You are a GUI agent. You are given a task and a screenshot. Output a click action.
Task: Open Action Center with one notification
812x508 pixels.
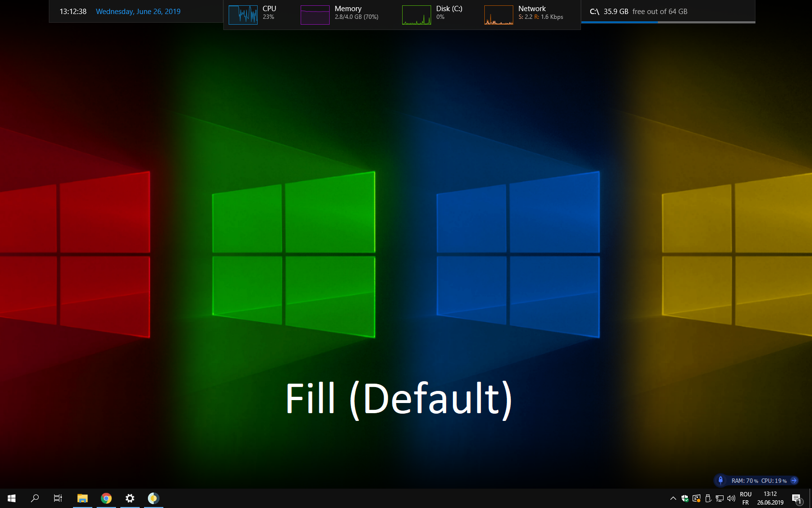point(797,498)
